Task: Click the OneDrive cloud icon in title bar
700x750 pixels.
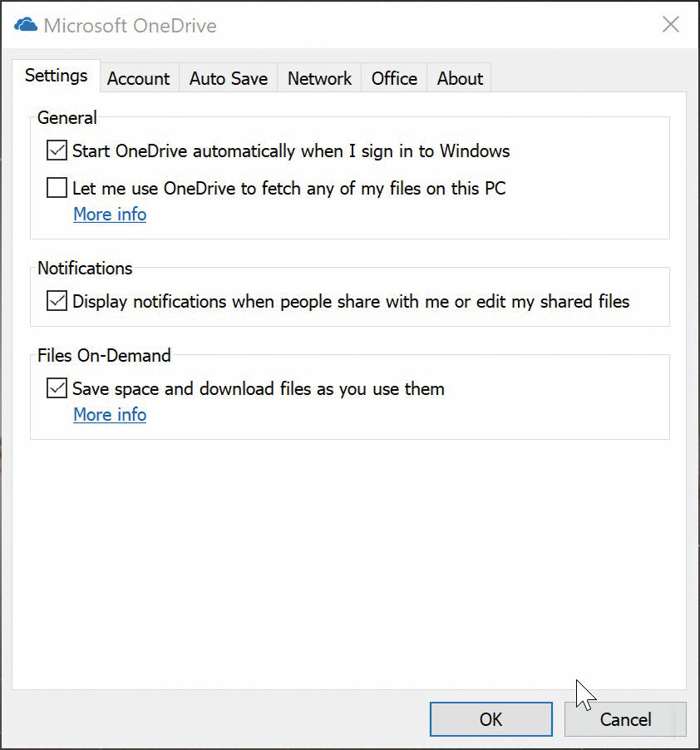Action: coord(26,24)
